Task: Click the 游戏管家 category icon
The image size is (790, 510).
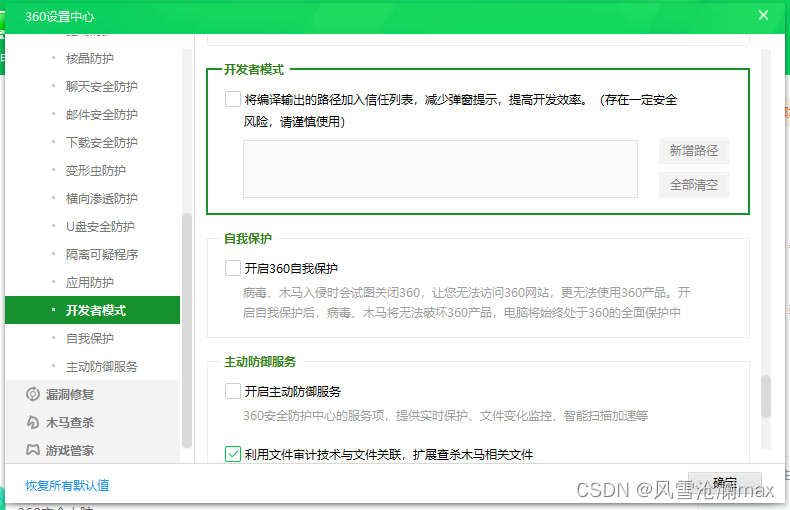Action: pos(33,450)
